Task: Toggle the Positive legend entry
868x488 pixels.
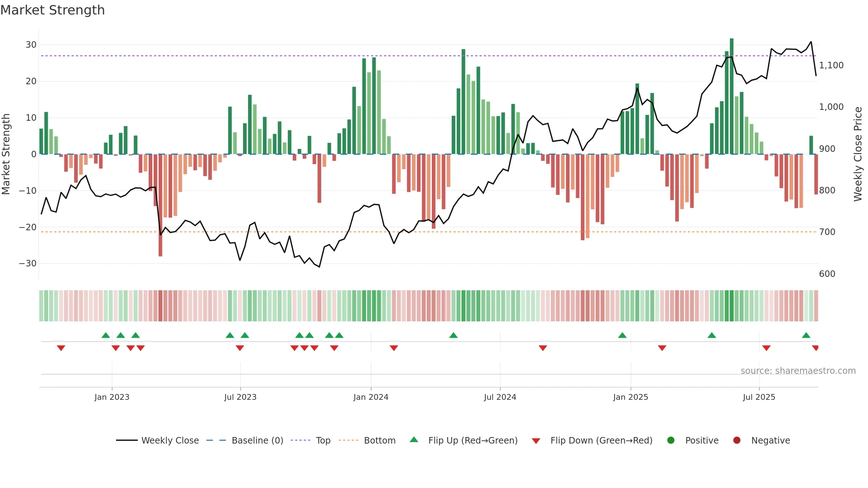Action: (x=693, y=440)
